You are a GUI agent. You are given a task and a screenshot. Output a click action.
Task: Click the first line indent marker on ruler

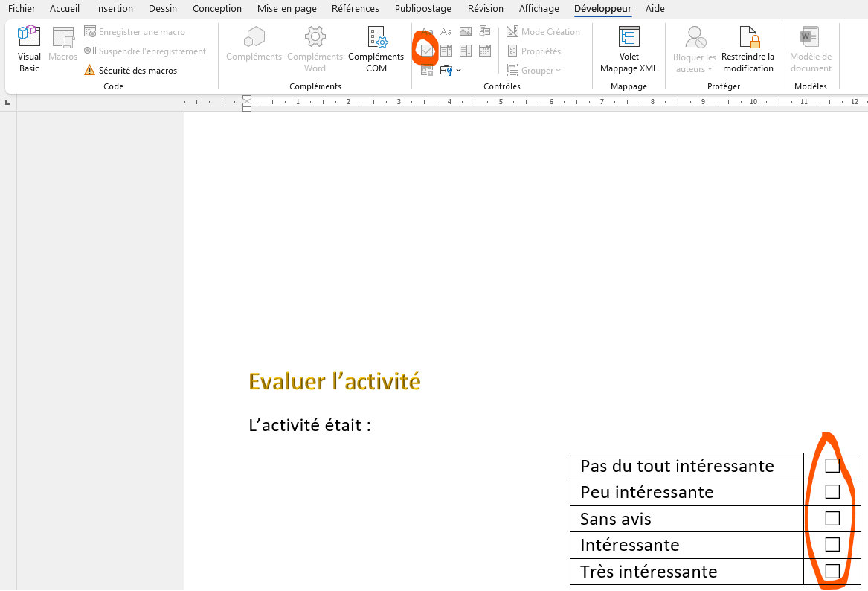[x=247, y=98]
